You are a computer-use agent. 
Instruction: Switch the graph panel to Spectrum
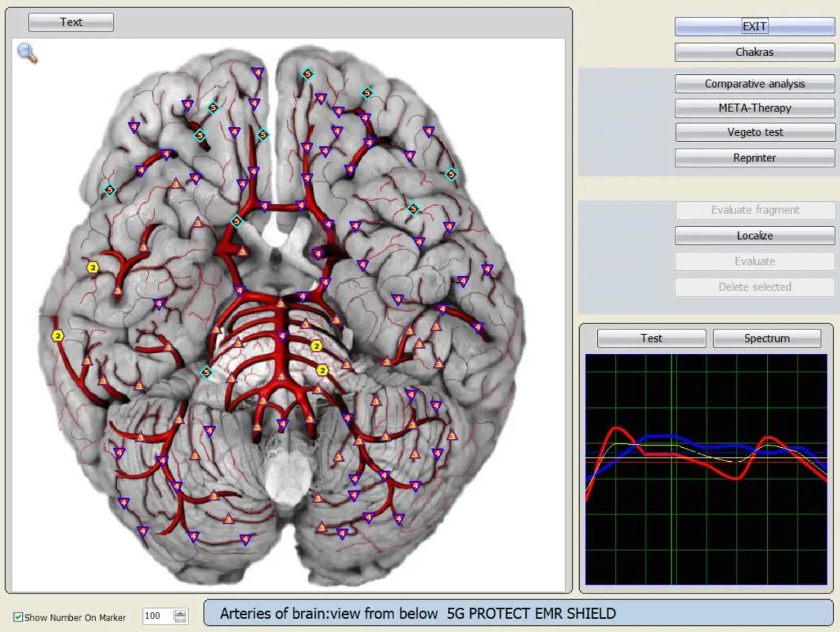[x=766, y=338]
